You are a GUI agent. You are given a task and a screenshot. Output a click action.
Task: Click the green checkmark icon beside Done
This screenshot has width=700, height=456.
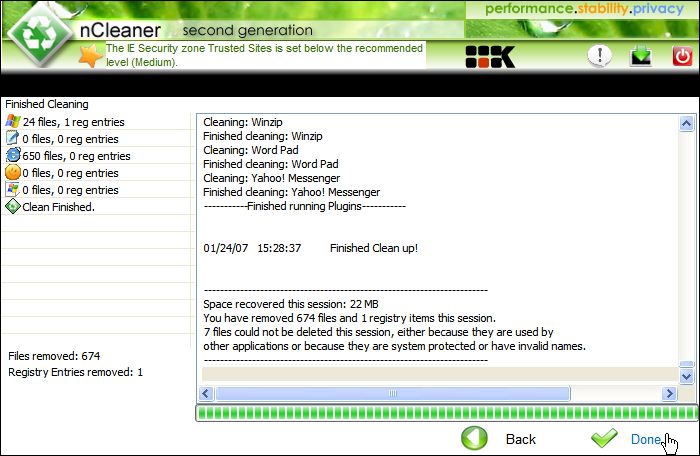pyautogui.click(x=604, y=438)
